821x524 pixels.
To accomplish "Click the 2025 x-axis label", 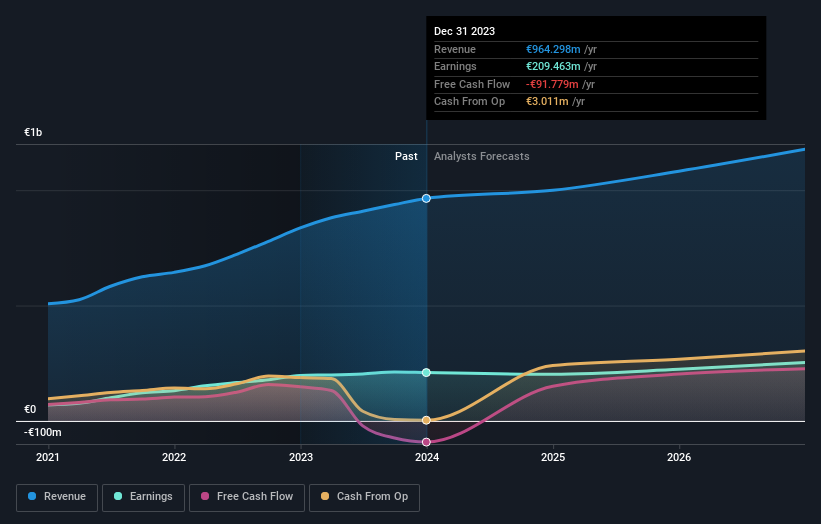I will 553,458.
